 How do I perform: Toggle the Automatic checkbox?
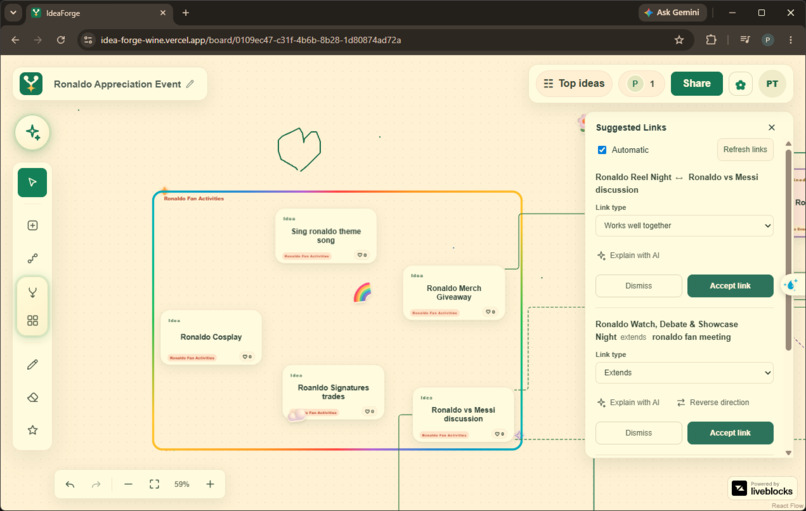(x=602, y=150)
